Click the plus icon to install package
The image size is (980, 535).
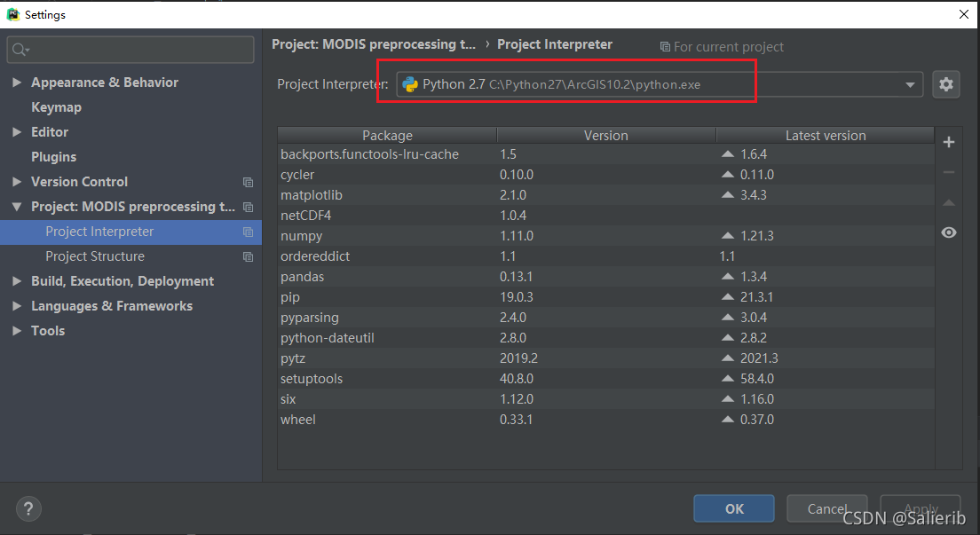point(948,142)
